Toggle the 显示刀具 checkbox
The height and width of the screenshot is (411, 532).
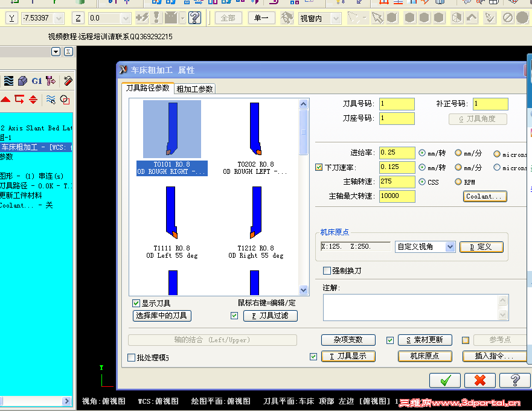coord(136,303)
